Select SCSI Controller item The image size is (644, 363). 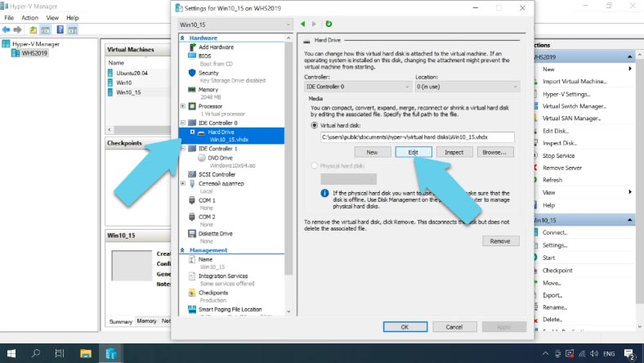point(217,174)
